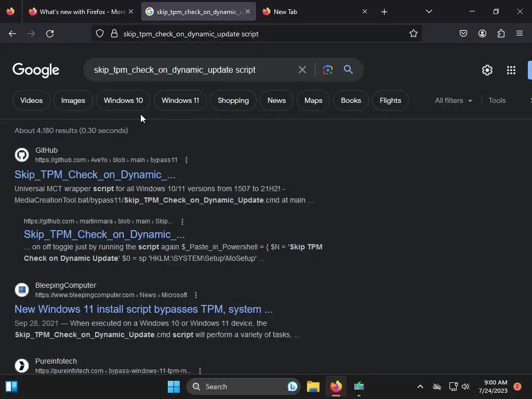532x399 pixels.
Task: Filter results by Images
Action: [73, 100]
